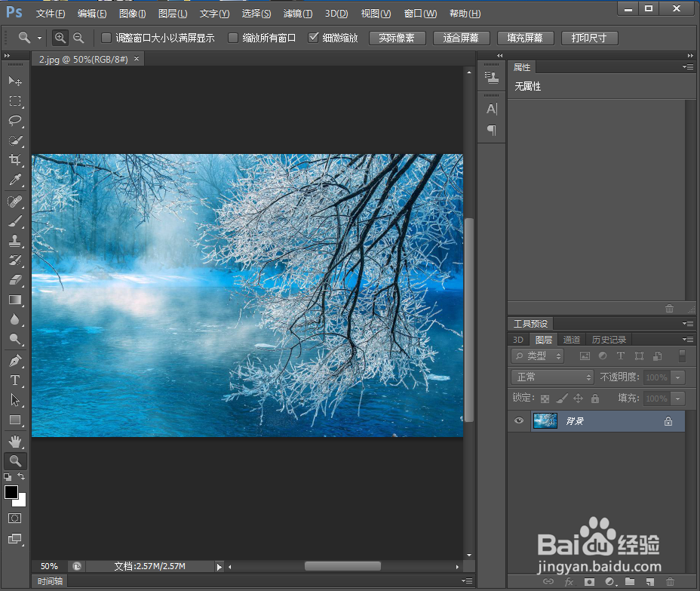Select the Quick Selection tool
The image size is (700, 591).
point(15,140)
